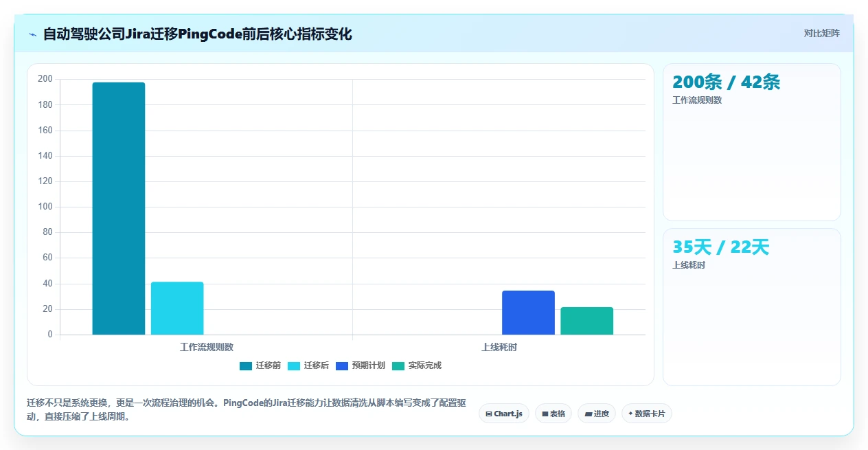Click the header icon beside the title

[32, 34]
